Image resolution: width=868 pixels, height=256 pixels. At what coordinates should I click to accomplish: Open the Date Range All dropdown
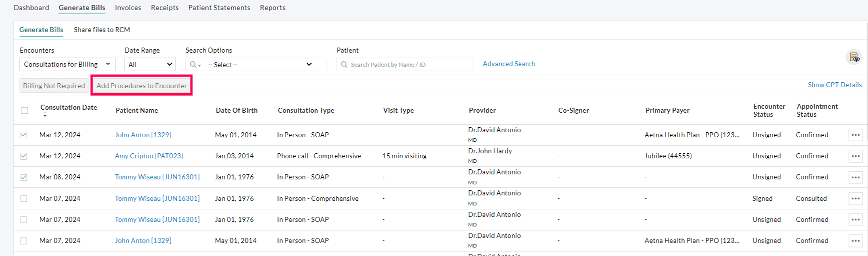tap(150, 65)
